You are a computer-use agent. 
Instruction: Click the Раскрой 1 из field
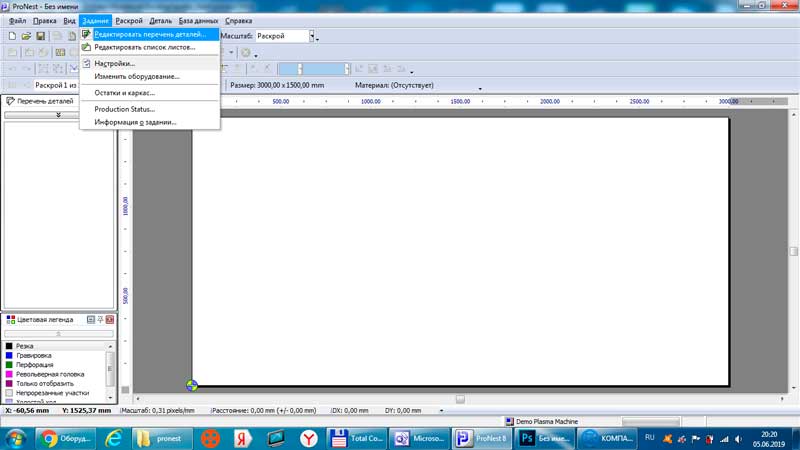57,85
